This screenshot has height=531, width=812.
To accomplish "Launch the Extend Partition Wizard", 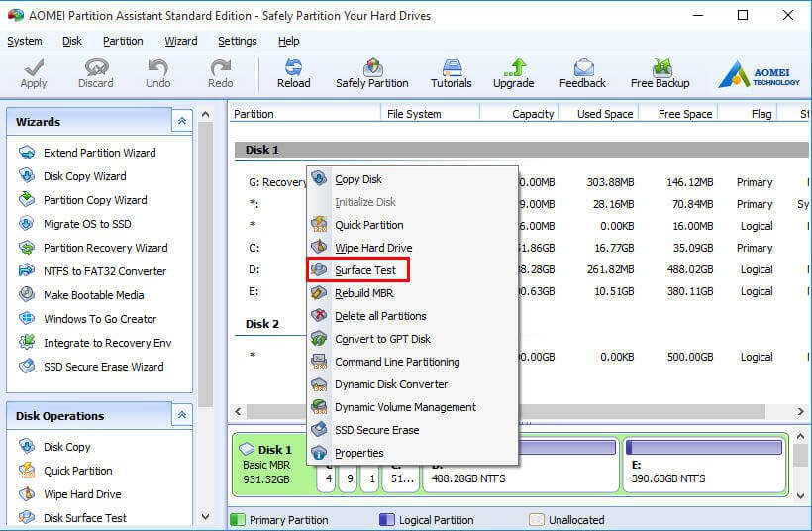I will tap(99, 153).
